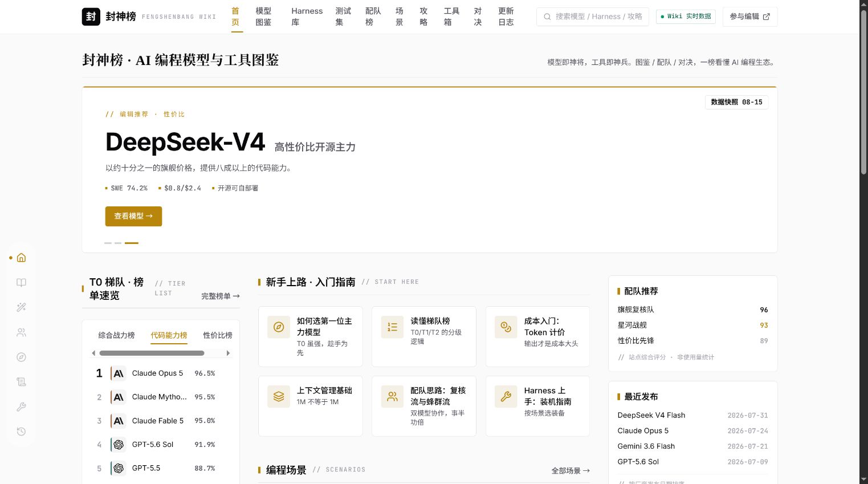The width and height of the screenshot is (868, 484).
Task: Open 测试集 in the top navigation
Action: [343, 17]
